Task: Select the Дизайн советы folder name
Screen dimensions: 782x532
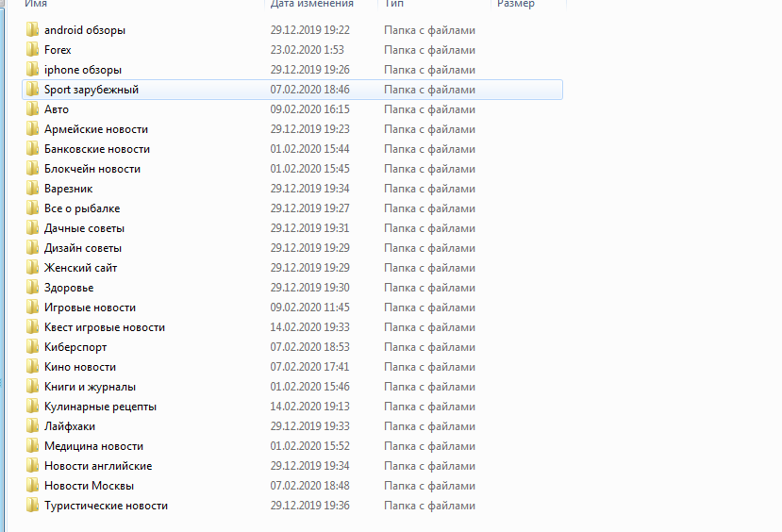Action: pos(83,248)
